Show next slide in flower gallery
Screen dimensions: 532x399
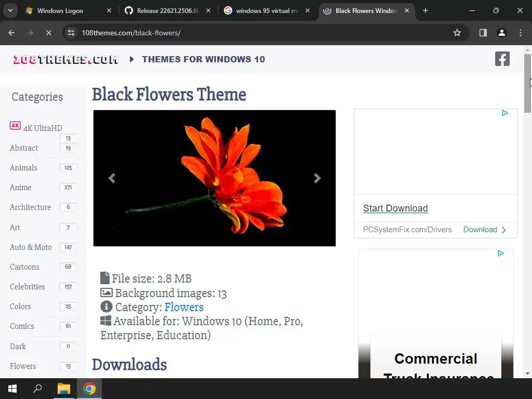317,178
